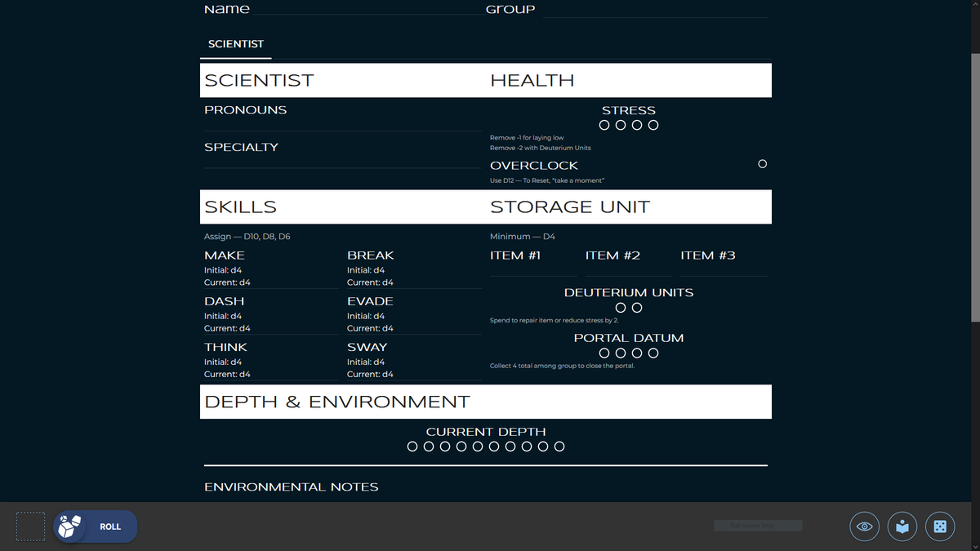980x551 pixels.
Task: Click the Dash skill label
Action: [224, 301]
